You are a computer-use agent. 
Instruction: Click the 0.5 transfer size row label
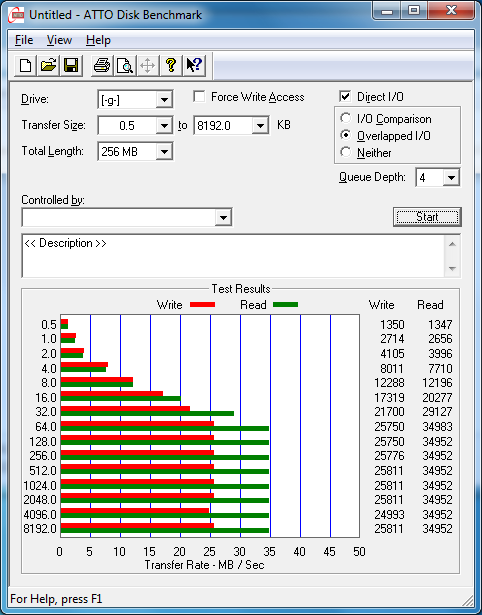[x=49, y=325]
